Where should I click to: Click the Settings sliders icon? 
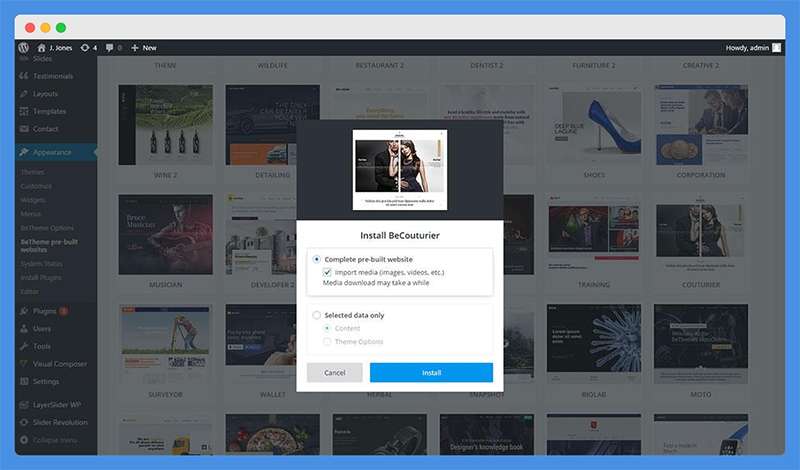pyautogui.click(x=24, y=381)
